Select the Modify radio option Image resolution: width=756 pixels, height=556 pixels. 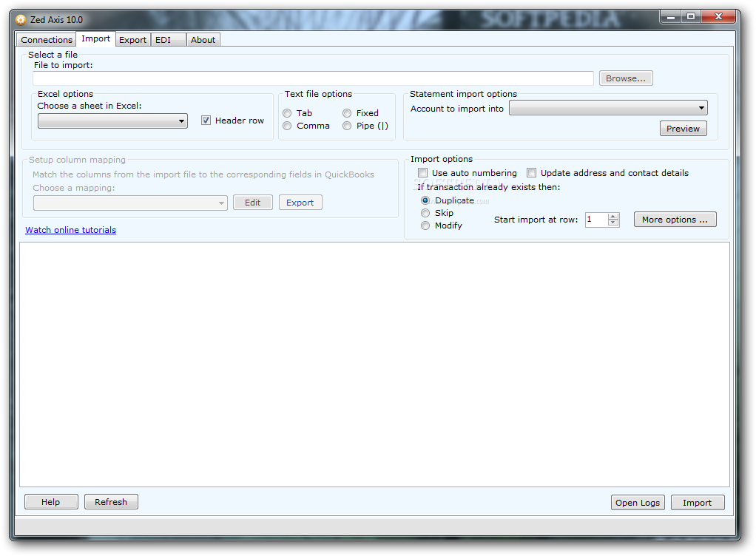pos(425,226)
